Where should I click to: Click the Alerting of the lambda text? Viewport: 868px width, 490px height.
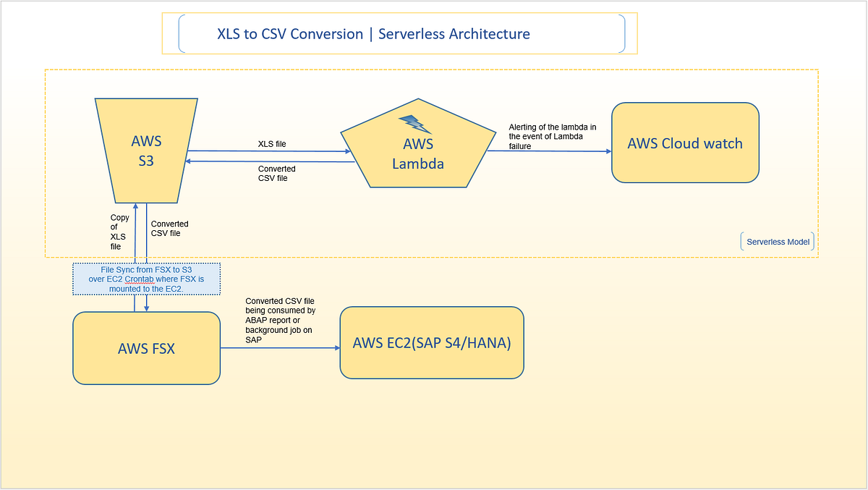[x=553, y=135]
